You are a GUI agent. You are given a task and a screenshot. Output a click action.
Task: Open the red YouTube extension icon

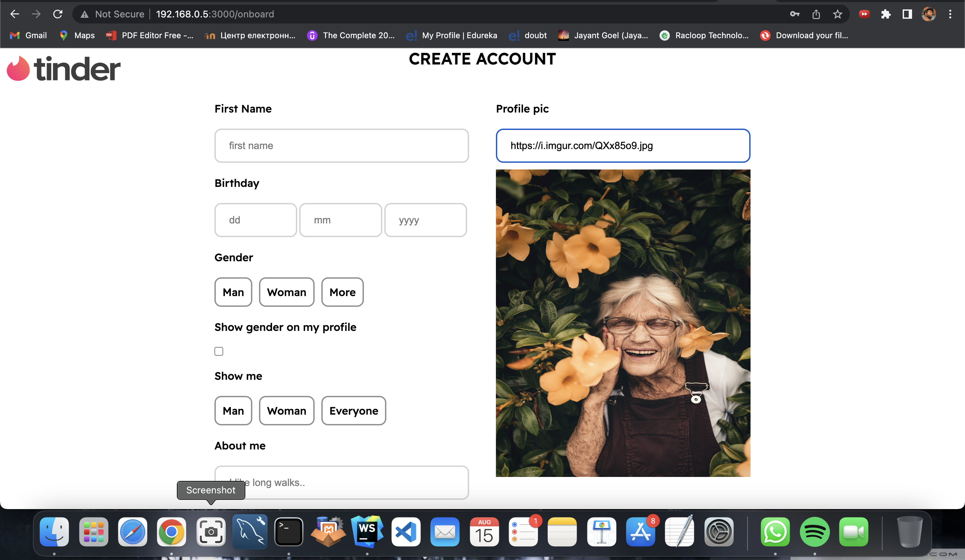(x=864, y=14)
